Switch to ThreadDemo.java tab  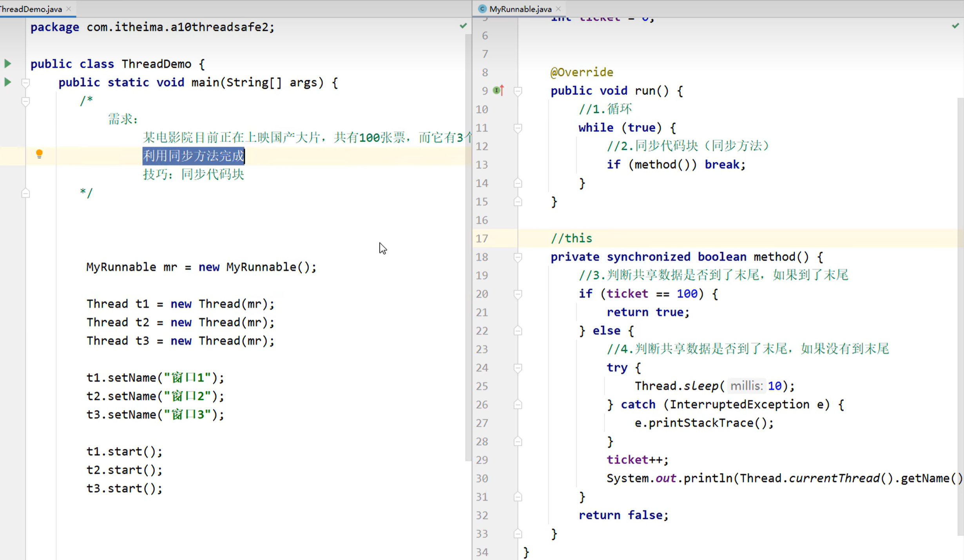tap(31, 9)
